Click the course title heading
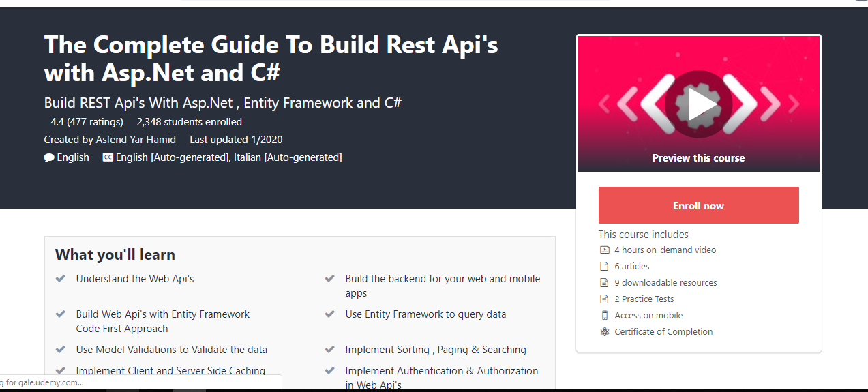Viewport: 868px width, 392px height. [x=271, y=58]
